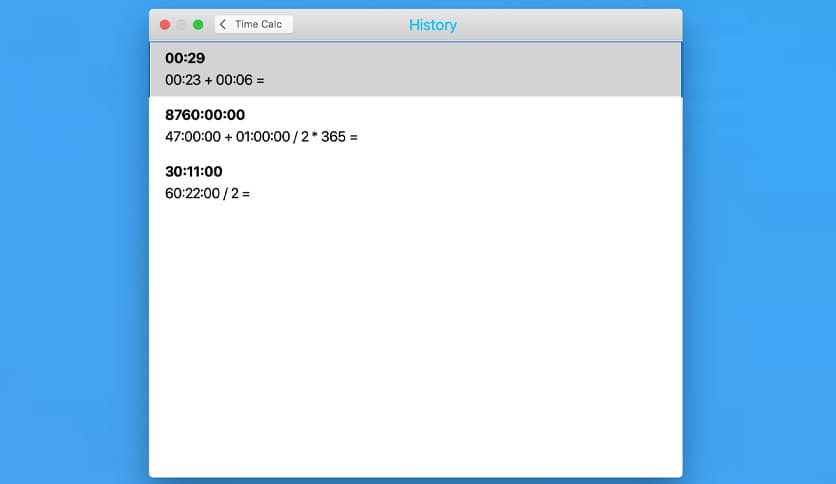Viewport: 836px width, 484px height.
Task: Close the History window with red button
Action: 165,25
